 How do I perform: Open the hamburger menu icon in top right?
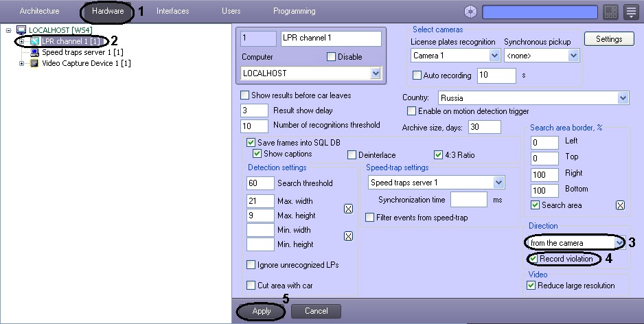click(631, 12)
